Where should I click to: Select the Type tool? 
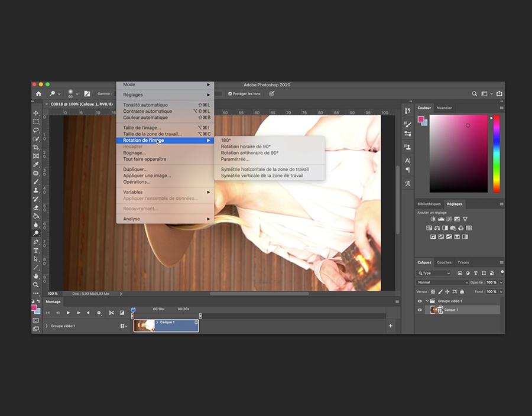tap(36, 251)
